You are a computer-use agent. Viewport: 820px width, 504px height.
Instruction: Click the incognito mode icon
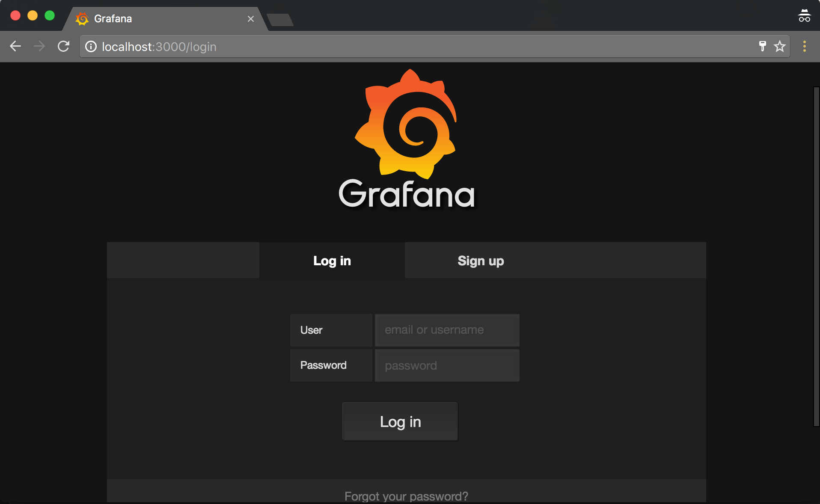[804, 16]
